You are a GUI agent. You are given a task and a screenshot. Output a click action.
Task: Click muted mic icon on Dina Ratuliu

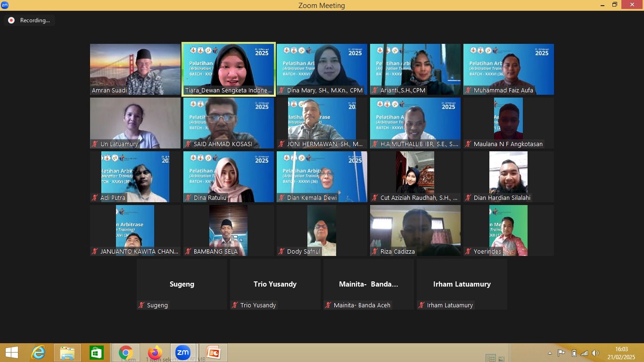188,198
